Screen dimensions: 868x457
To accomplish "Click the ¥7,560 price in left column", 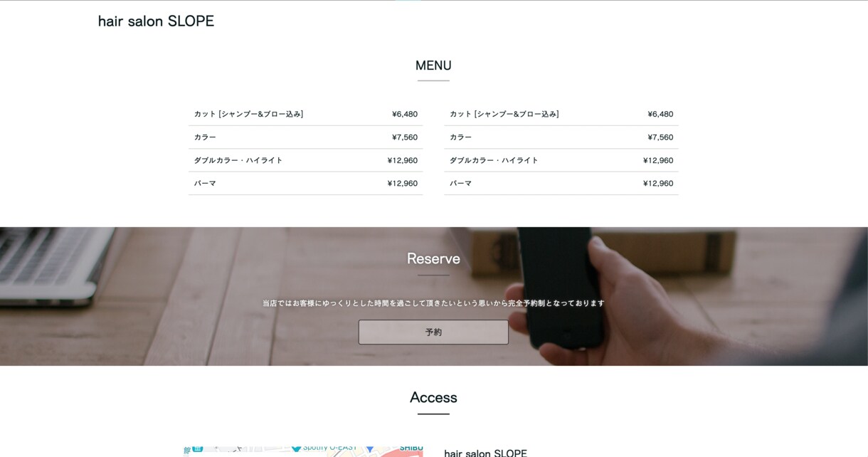I will [405, 137].
